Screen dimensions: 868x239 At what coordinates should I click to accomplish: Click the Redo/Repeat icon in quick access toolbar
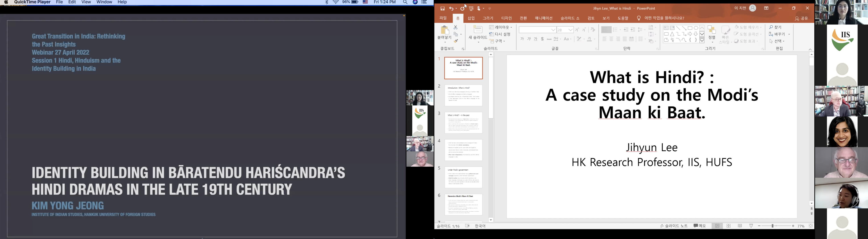(x=463, y=8)
